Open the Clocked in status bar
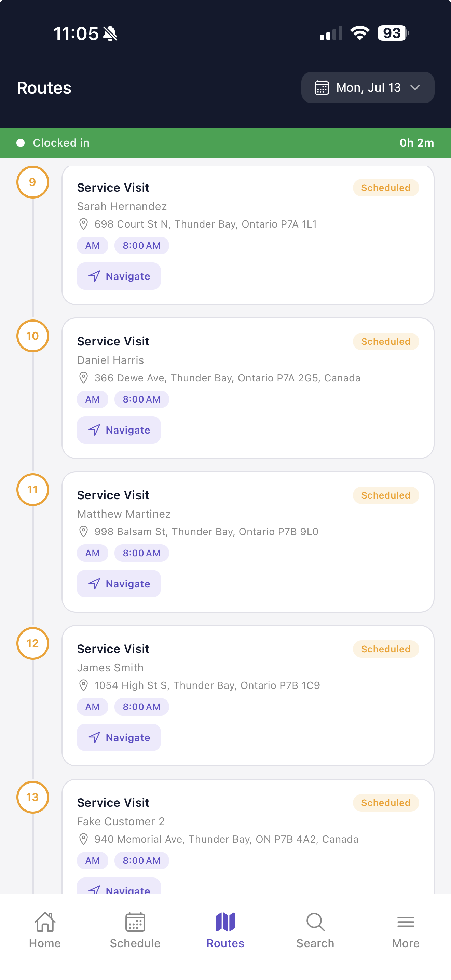 click(225, 143)
